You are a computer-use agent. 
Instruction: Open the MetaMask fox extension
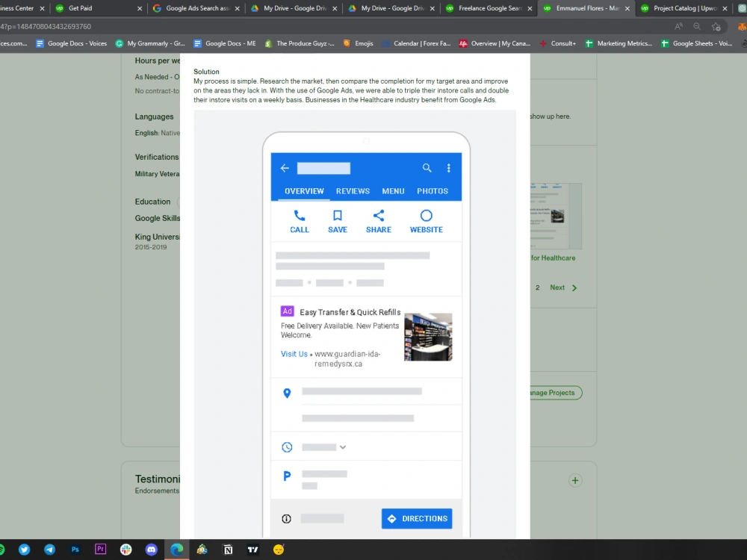point(743,27)
